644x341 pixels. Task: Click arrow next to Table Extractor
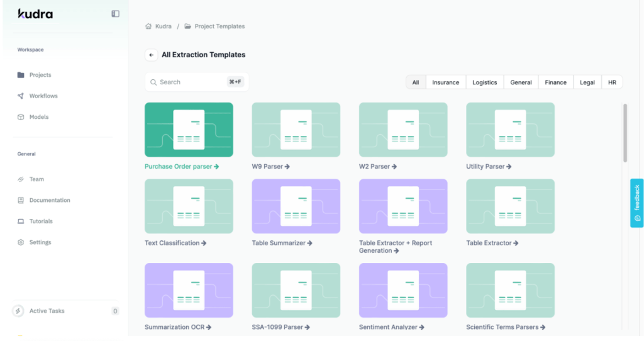point(516,243)
